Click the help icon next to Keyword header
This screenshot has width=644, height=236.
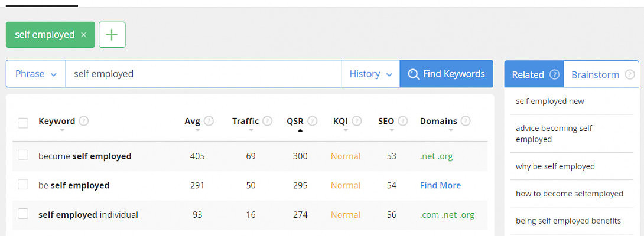point(84,121)
